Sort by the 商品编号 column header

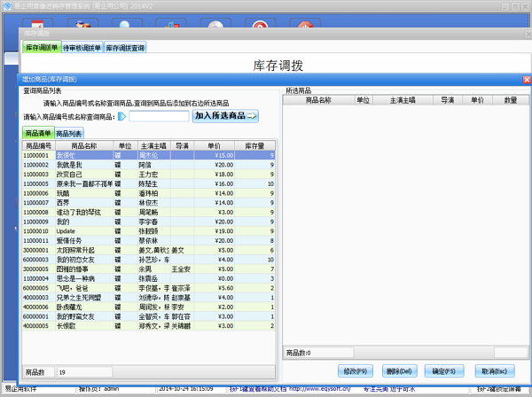[39, 146]
